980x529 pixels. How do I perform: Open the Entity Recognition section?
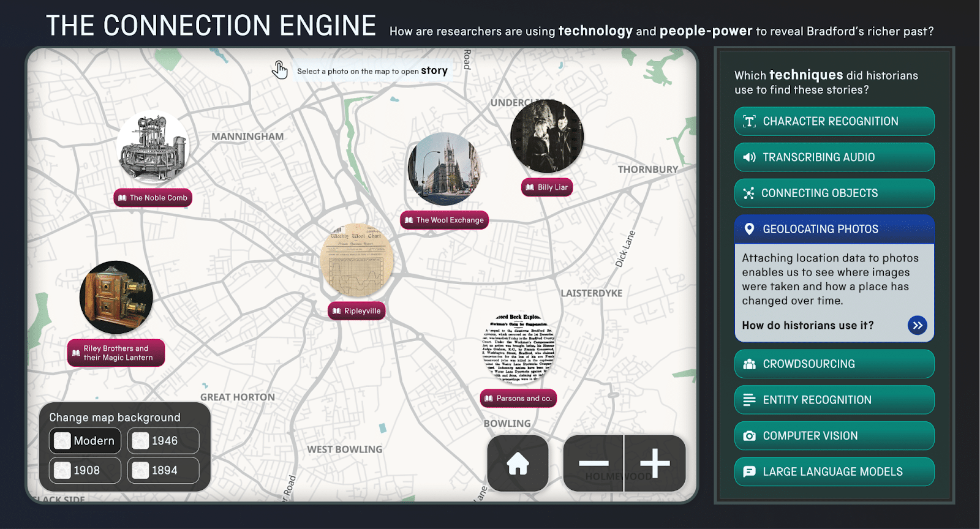click(834, 400)
